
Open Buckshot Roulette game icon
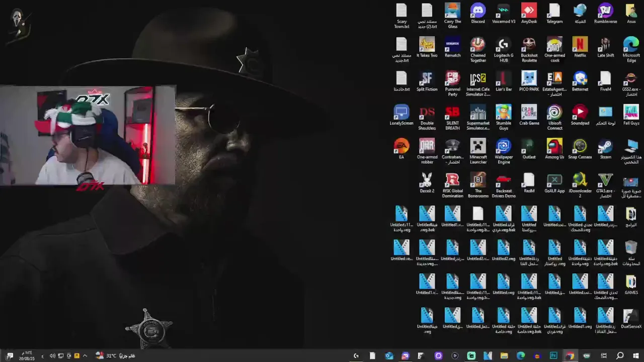[529, 50]
